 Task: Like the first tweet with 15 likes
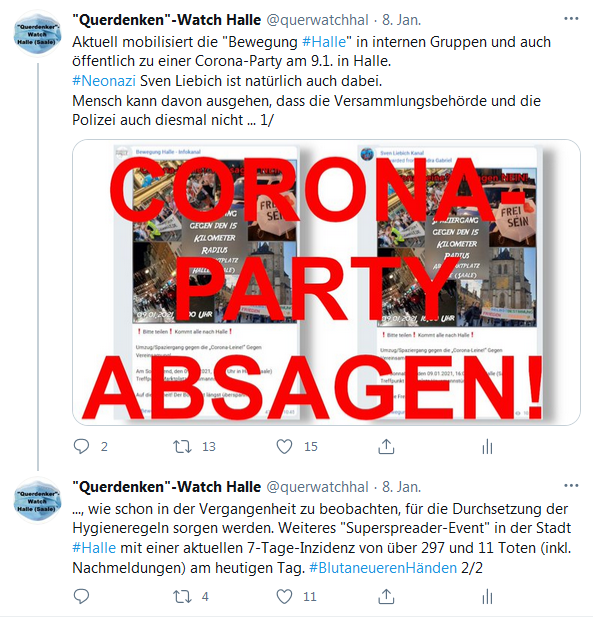pyautogui.click(x=284, y=447)
